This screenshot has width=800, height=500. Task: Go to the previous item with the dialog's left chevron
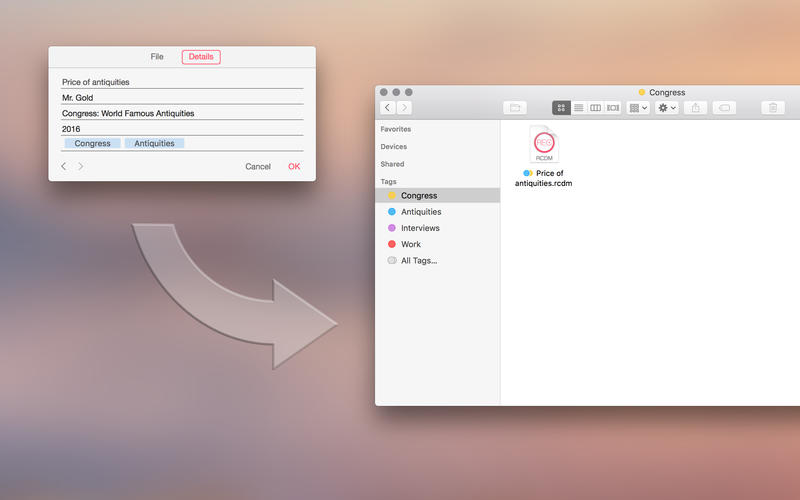pyautogui.click(x=64, y=166)
